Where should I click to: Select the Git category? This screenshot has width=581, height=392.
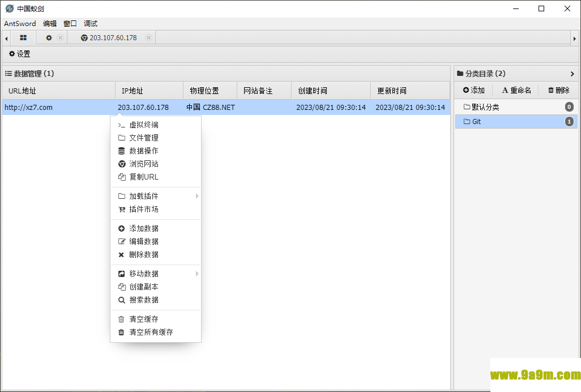(x=516, y=122)
